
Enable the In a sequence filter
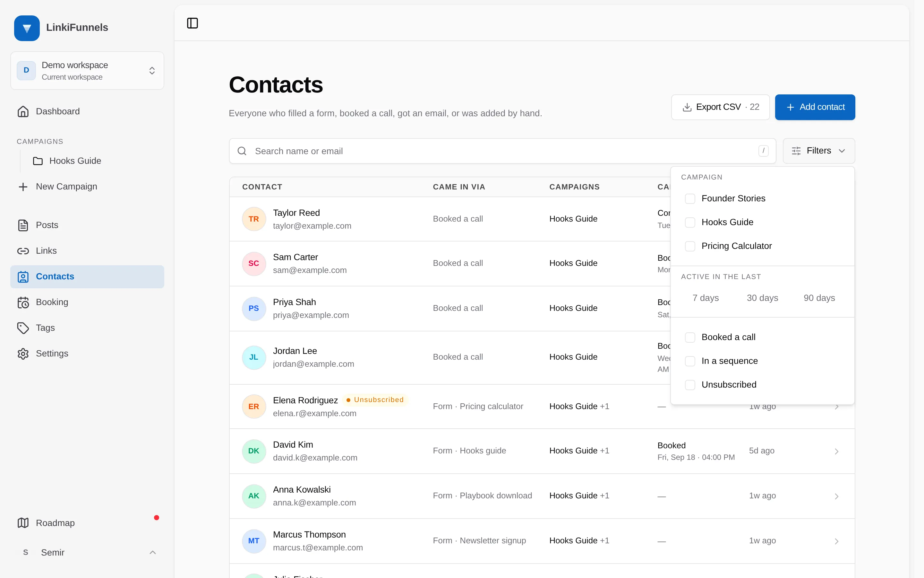click(690, 361)
